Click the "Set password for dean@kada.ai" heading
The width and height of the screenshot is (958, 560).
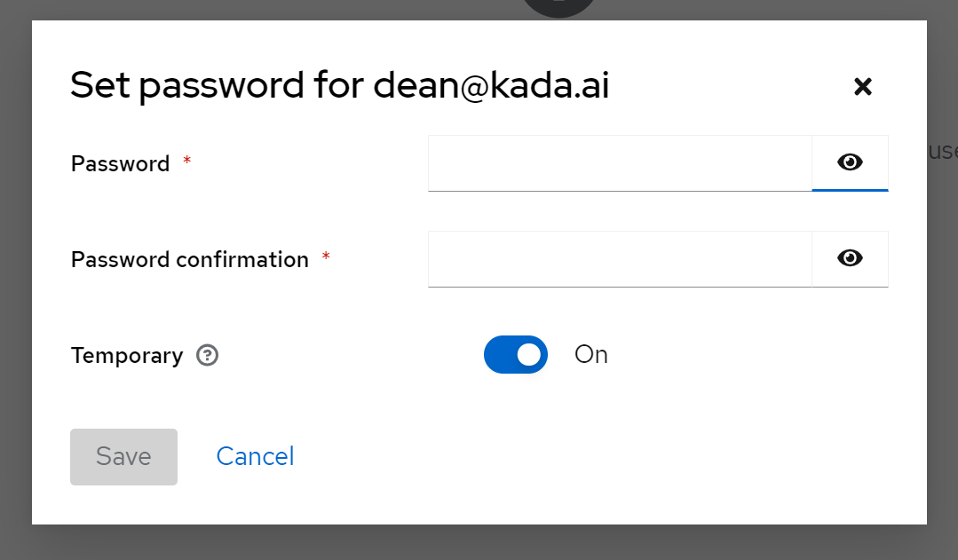pyautogui.click(x=339, y=86)
